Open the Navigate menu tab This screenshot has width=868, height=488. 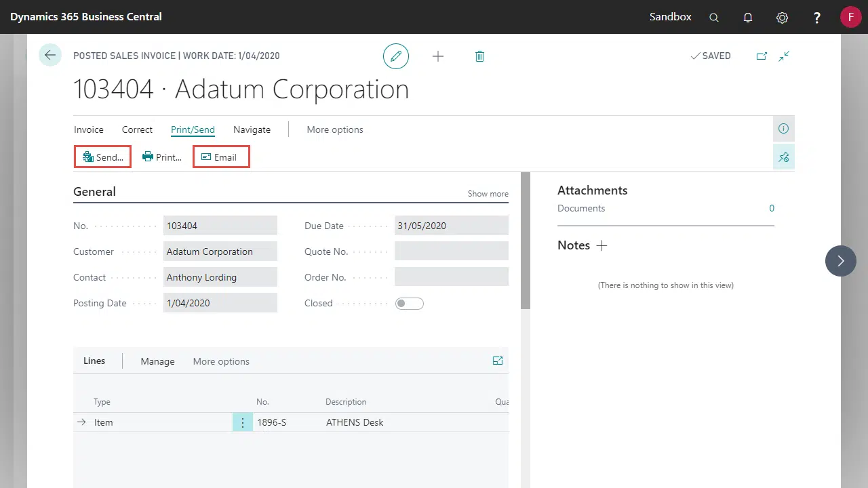click(252, 129)
